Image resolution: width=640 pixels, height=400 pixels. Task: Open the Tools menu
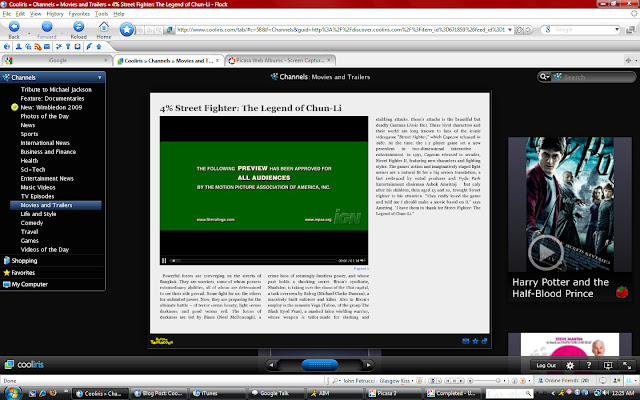[101, 13]
